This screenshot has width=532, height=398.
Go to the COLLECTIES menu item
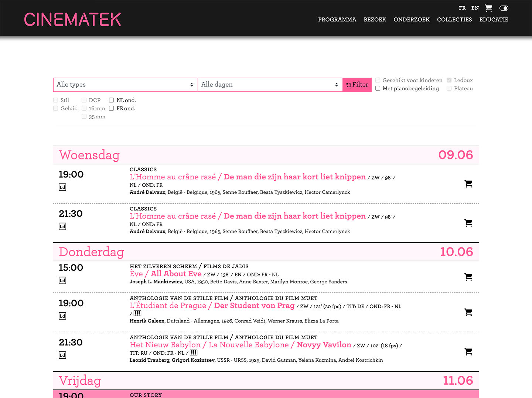click(454, 20)
